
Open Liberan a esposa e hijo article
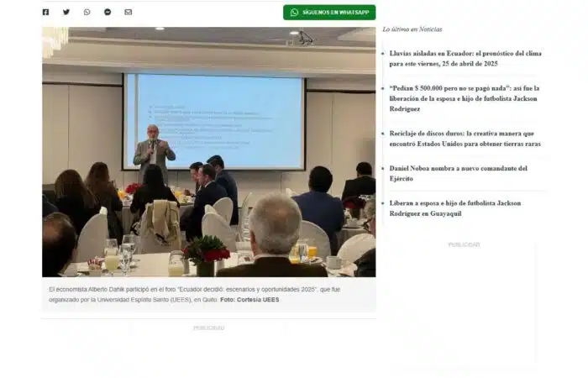(455, 208)
